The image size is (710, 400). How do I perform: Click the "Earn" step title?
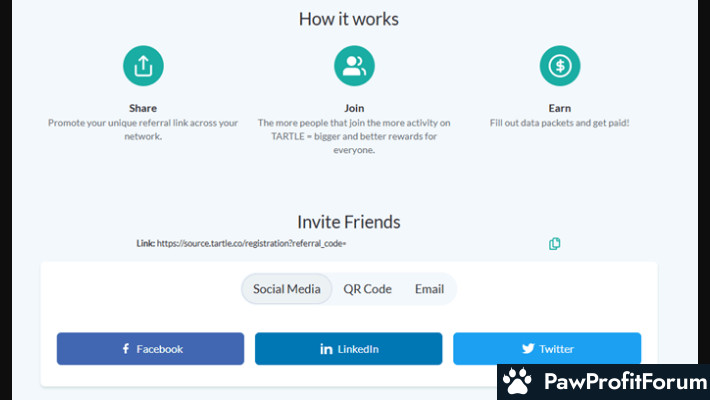[x=560, y=108]
